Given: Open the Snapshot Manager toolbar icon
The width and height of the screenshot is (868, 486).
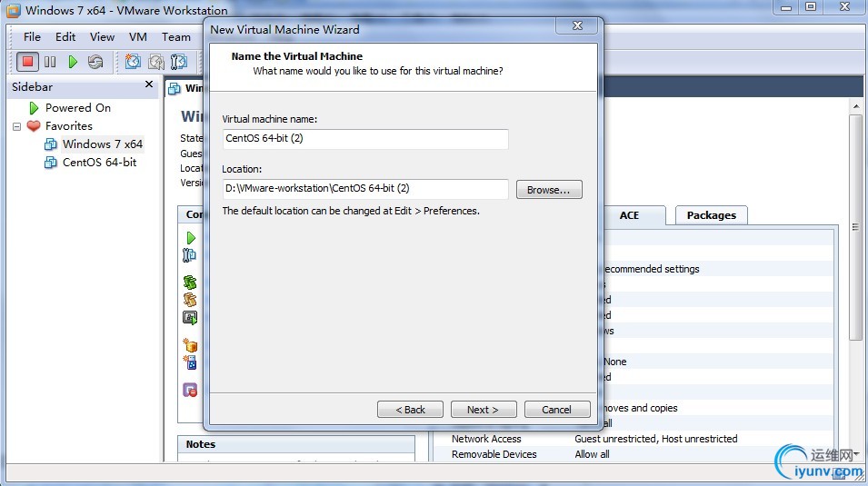Looking at the screenshot, I should coord(179,62).
